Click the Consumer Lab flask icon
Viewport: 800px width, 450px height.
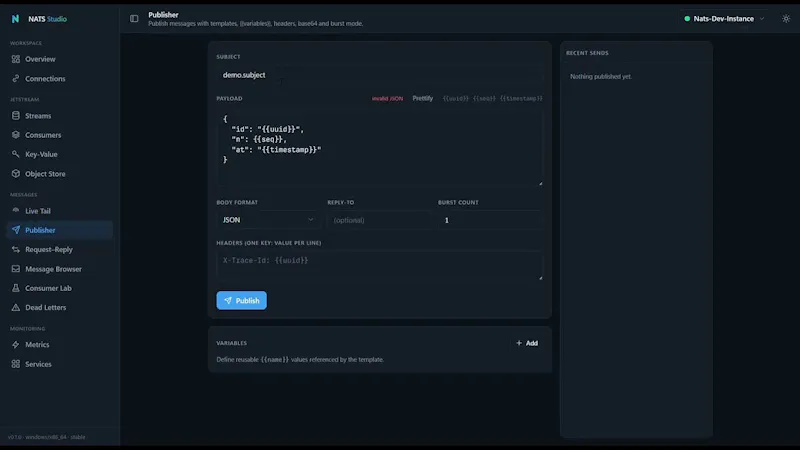(16, 288)
